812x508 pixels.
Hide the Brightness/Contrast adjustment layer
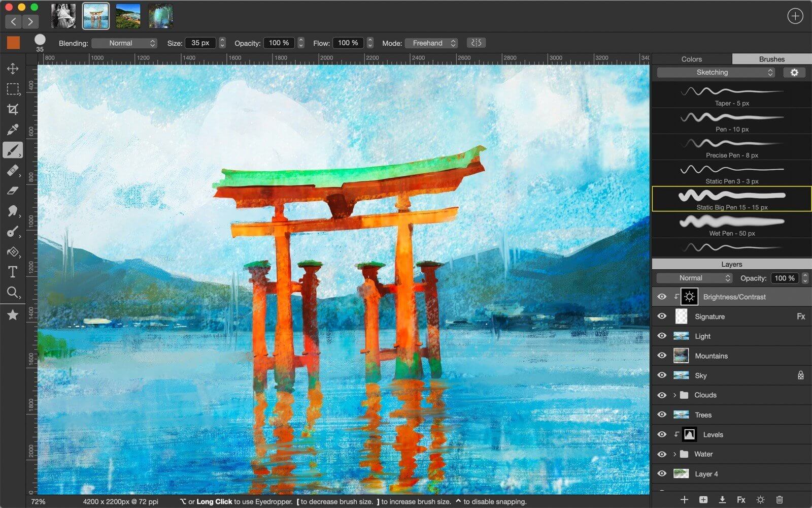662,296
